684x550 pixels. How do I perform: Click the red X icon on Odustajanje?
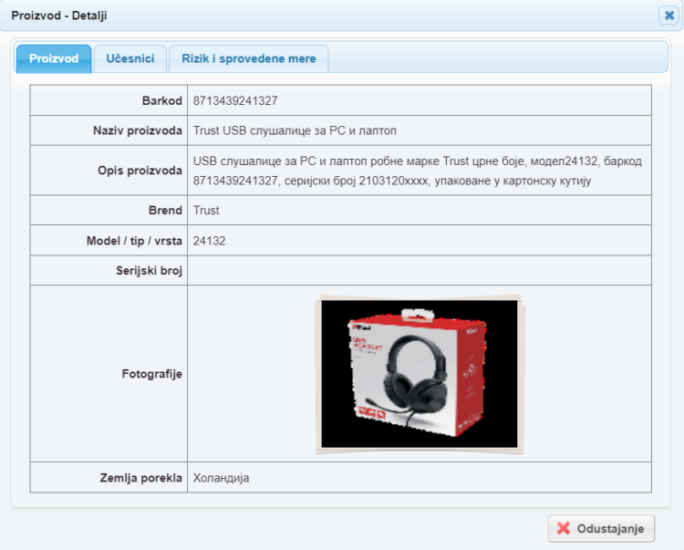[564, 528]
